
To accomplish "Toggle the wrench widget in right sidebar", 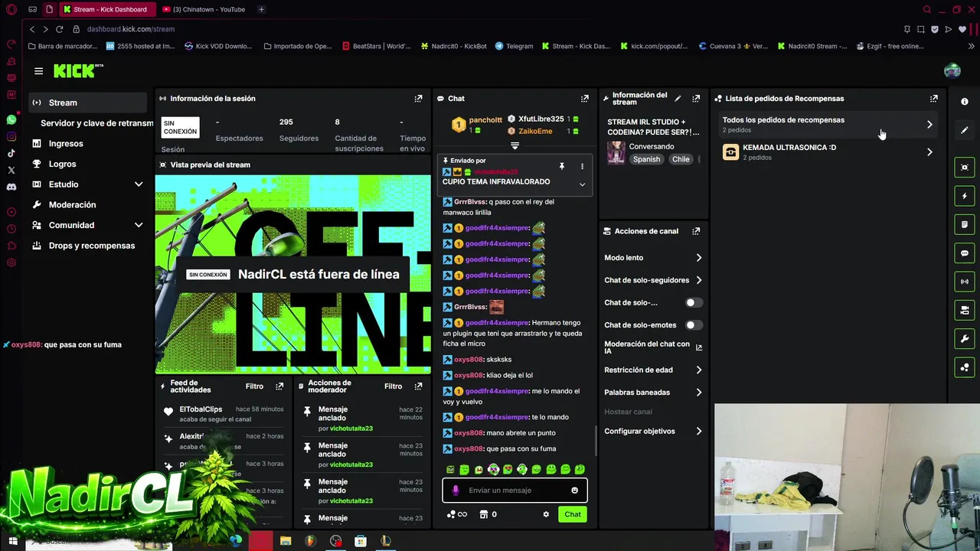I will click(965, 339).
